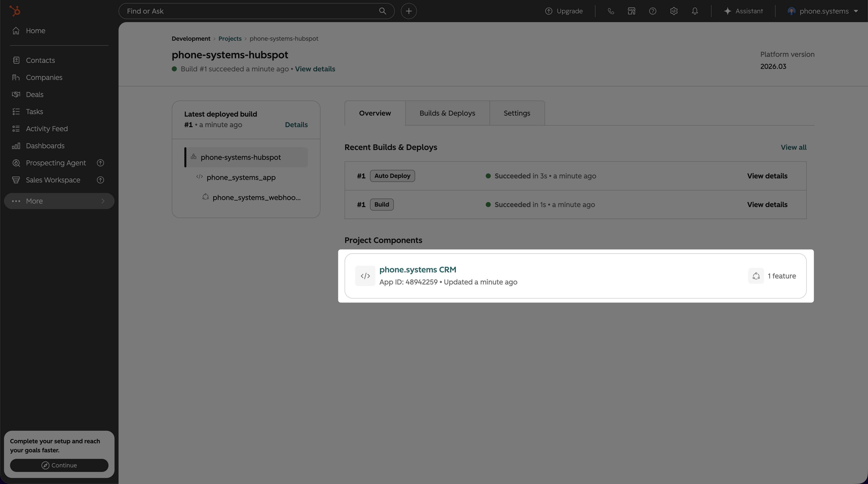Click the search magnifier icon
The image size is (868, 484).
(x=383, y=11)
